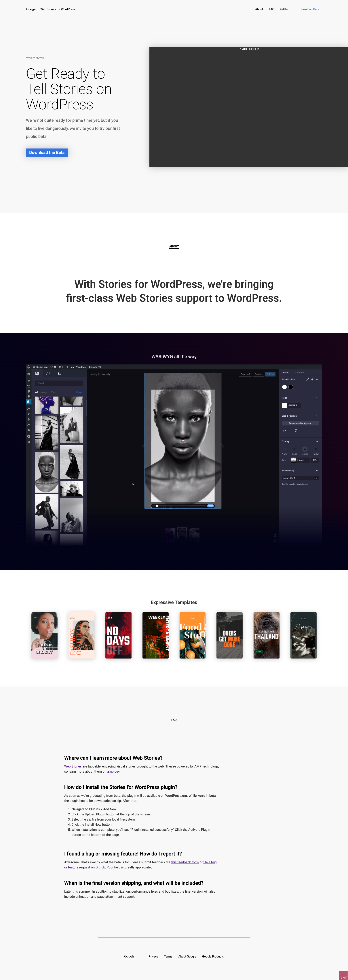
Task: Click the Page FFFFFF color swatch
Action: pos(284,406)
